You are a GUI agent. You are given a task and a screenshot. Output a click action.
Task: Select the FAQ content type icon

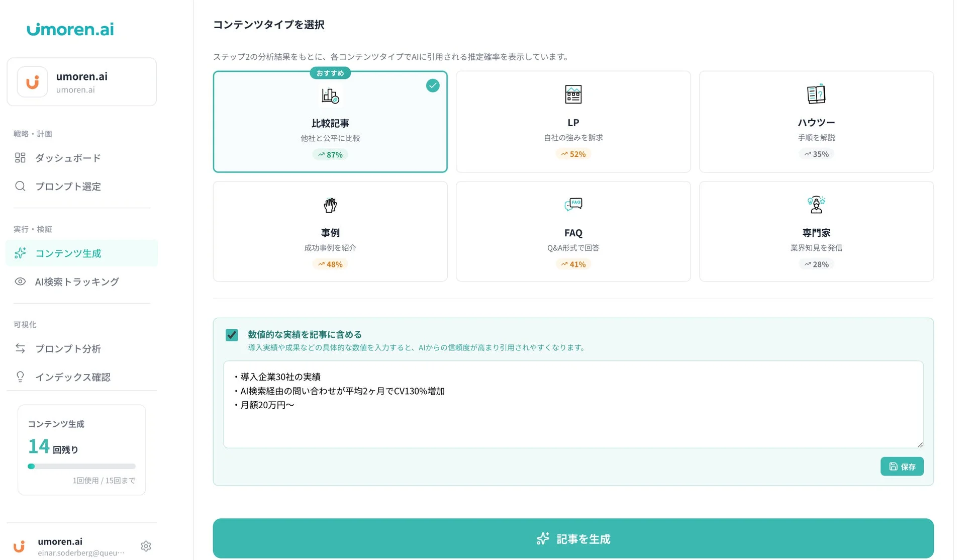(573, 205)
